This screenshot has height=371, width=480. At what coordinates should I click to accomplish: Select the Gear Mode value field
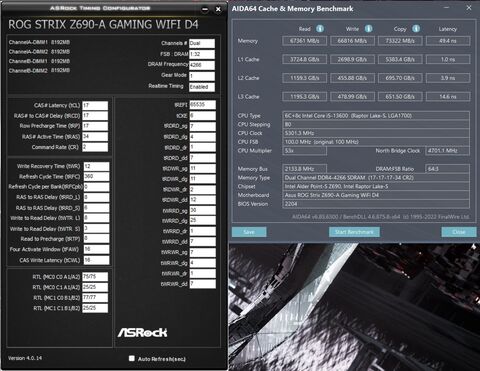(202, 76)
